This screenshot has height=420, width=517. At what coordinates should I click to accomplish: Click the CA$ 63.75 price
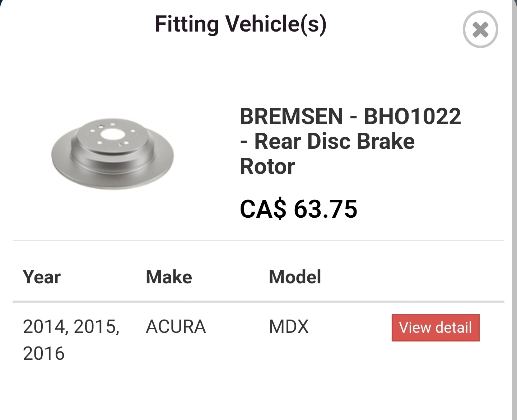299,209
